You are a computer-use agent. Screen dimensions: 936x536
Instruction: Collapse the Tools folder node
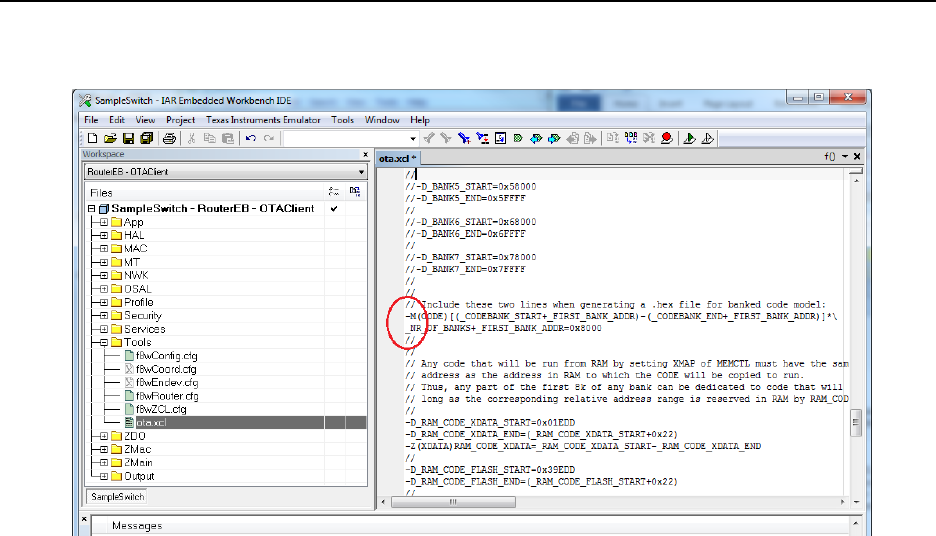[104, 342]
